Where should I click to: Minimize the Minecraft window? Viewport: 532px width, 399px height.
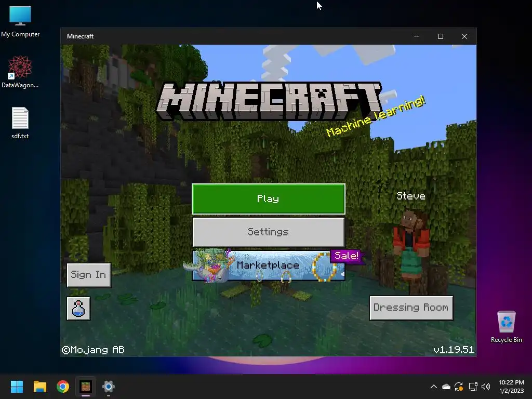click(417, 36)
